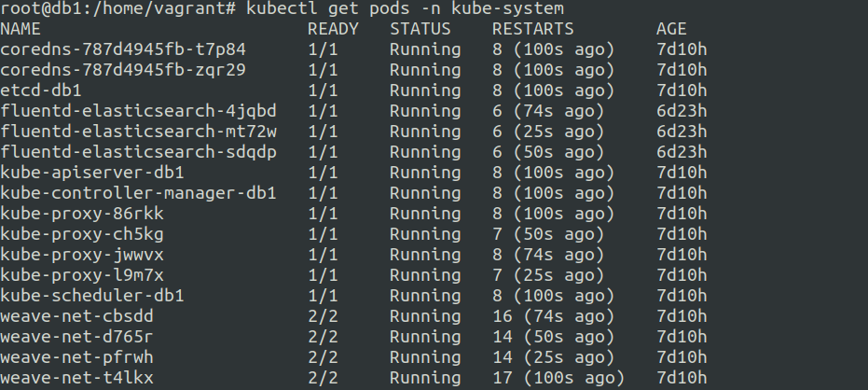Click the weave-net-cbsdd pod name

[77, 316]
